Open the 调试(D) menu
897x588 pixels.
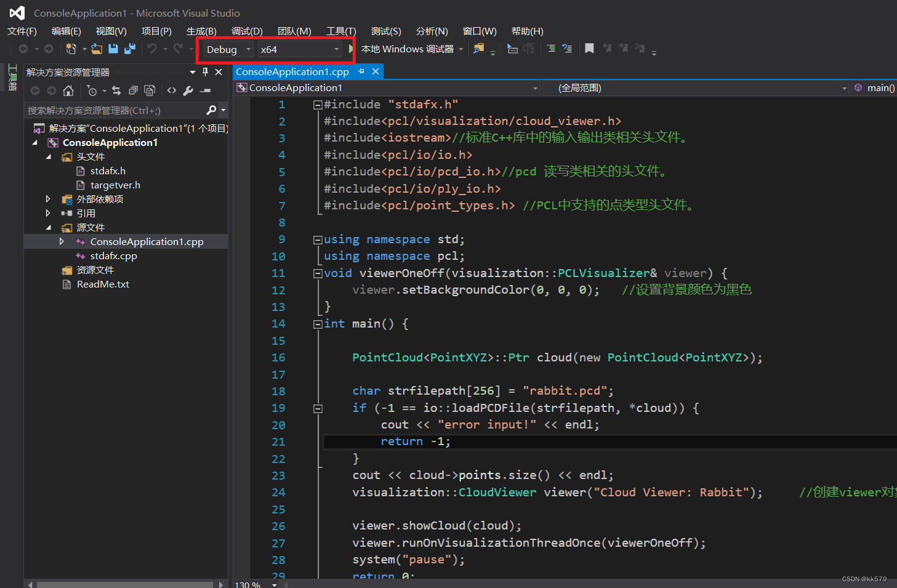(246, 31)
